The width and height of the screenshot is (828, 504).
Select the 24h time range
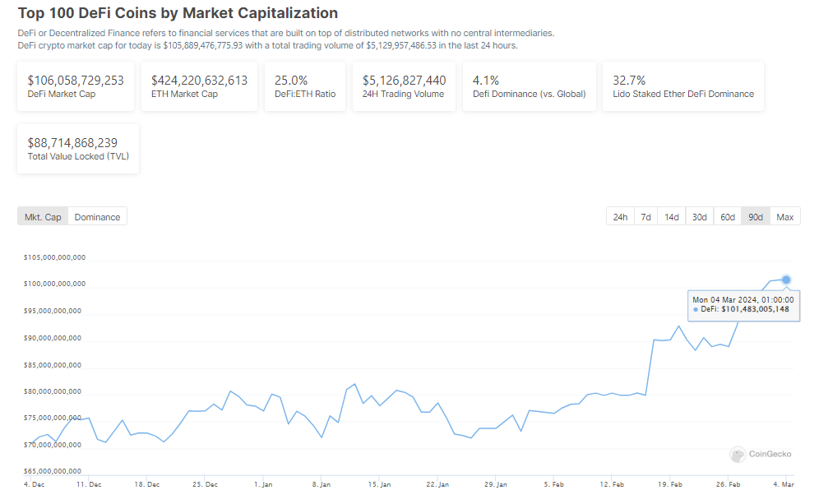[620, 217]
